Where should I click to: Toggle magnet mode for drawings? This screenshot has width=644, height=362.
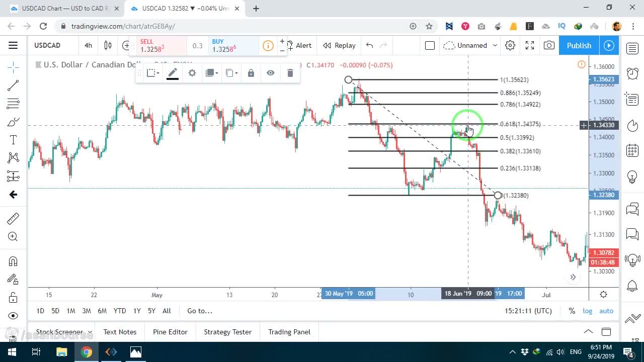[x=13, y=261]
